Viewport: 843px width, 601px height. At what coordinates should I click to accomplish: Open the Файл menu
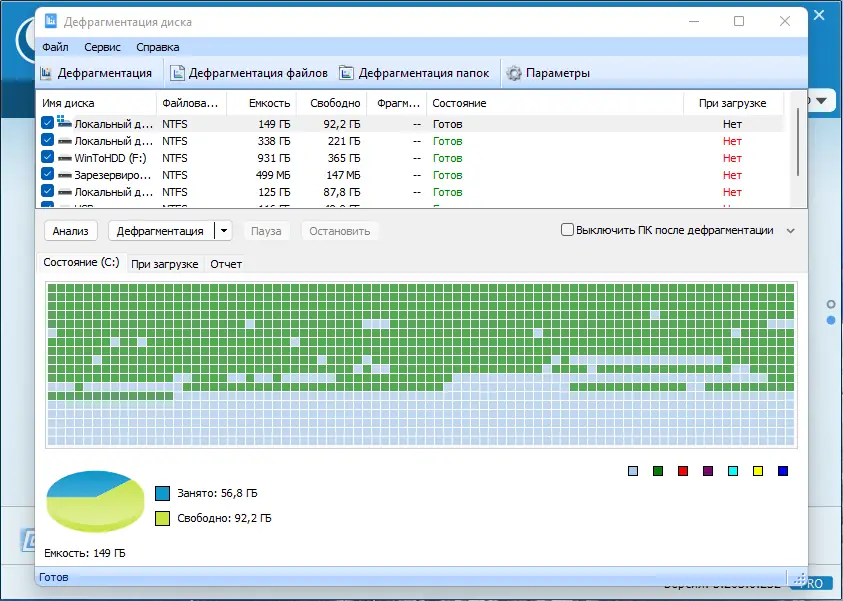coord(55,47)
